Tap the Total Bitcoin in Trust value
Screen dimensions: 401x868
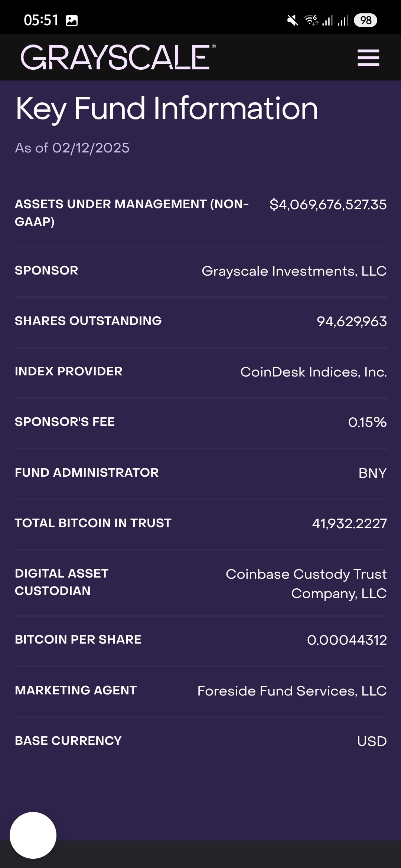(x=349, y=523)
